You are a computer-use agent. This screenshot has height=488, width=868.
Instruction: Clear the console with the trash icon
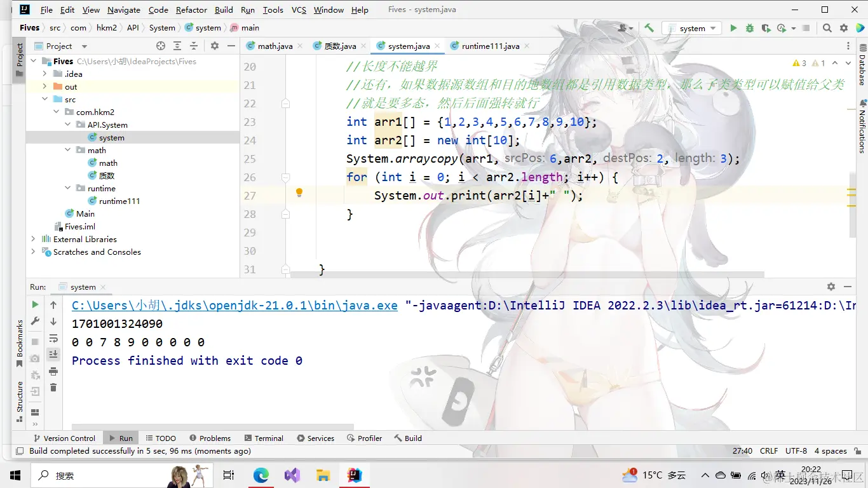coord(53,388)
